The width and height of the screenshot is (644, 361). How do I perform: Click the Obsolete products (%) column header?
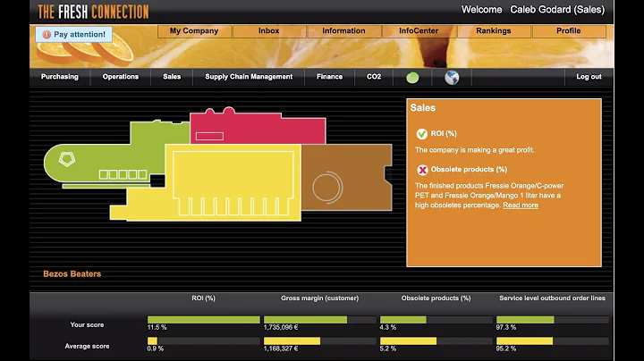pyautogui.click(x=436, y=298)
